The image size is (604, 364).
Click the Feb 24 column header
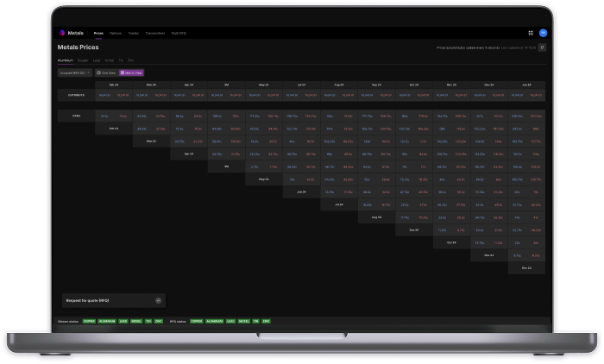(x=114, y=85)
